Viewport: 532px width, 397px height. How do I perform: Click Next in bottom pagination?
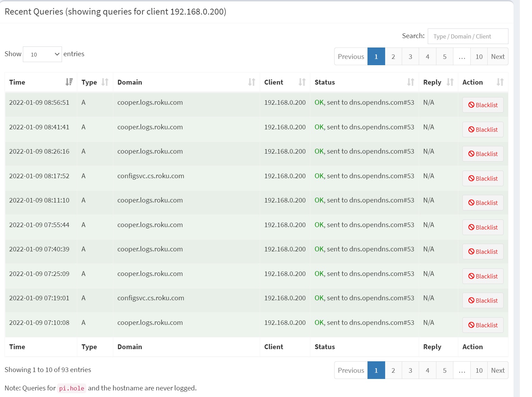coord(498,370)
